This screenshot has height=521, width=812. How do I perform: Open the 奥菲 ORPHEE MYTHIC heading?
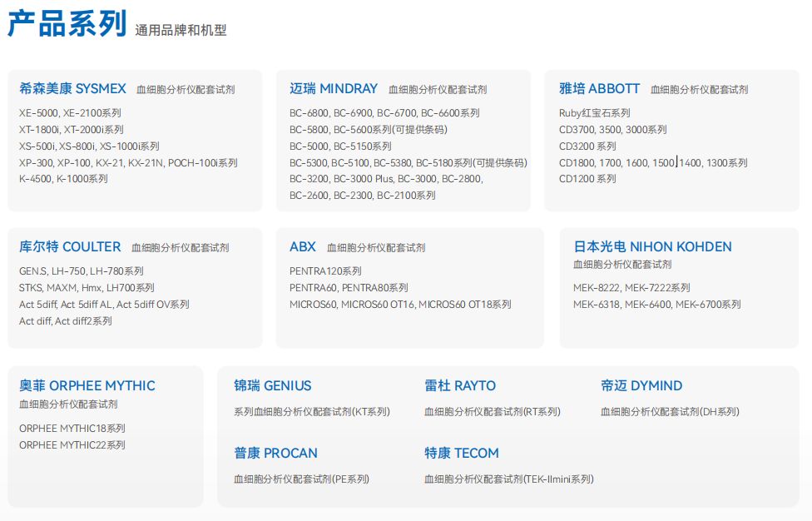click(87, 385)
